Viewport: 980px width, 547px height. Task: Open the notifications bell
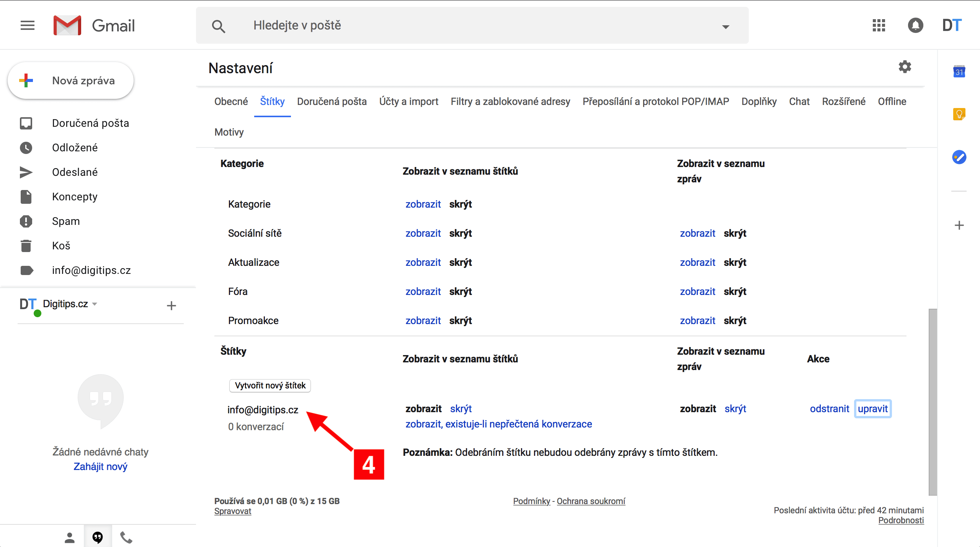[916, 25]
